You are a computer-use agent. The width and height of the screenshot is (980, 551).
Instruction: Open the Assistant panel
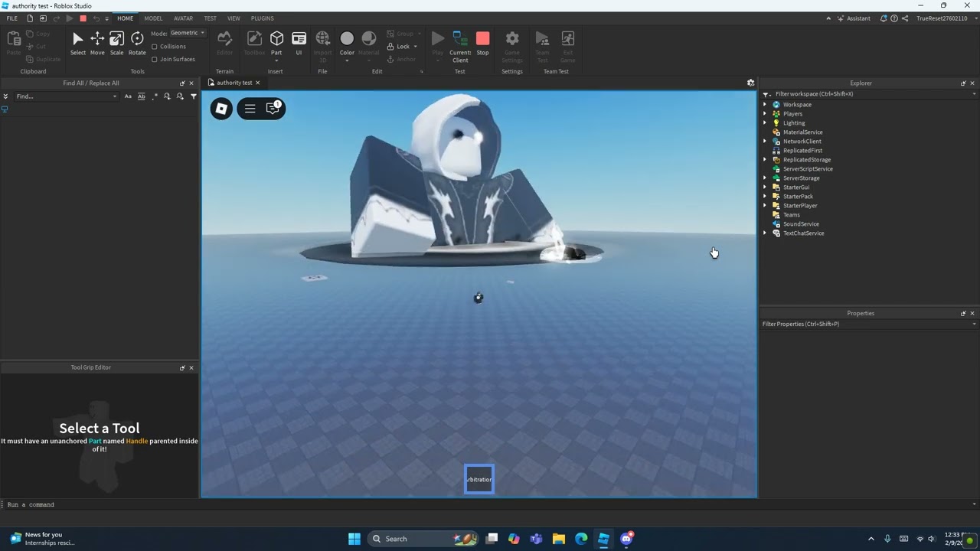(x=854, y=18)
